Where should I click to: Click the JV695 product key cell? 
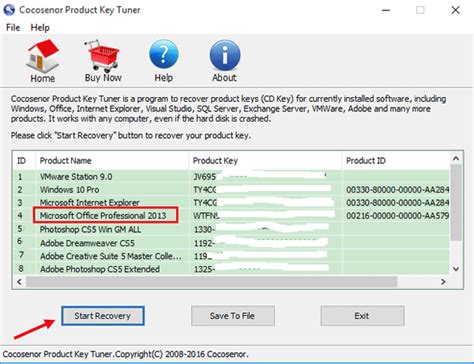point(265,176)
